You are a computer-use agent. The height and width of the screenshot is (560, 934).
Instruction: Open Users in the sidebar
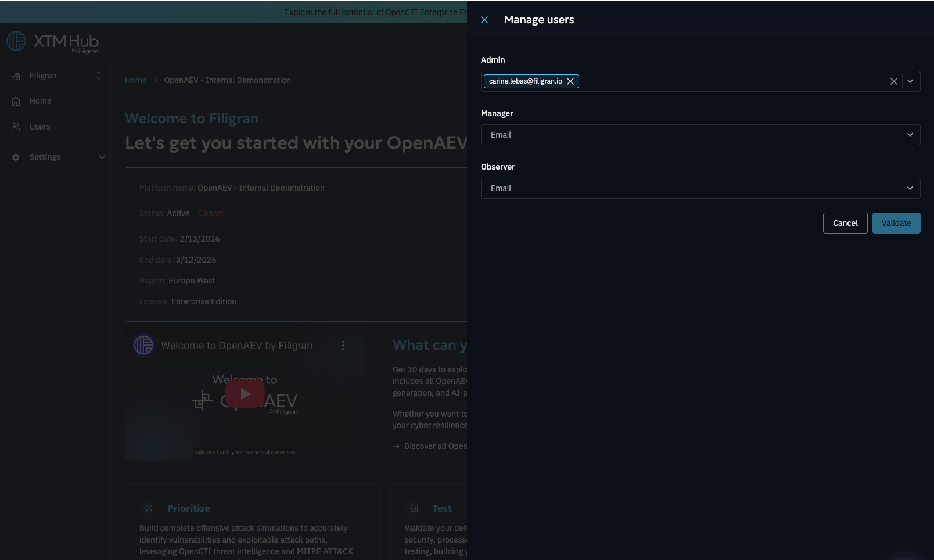click(x=39, y=127)
